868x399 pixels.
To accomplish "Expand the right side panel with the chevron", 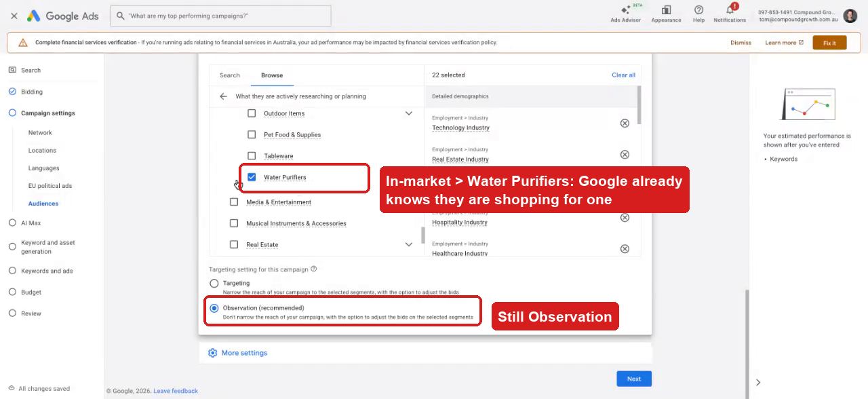I will click(x=758, y=382).
